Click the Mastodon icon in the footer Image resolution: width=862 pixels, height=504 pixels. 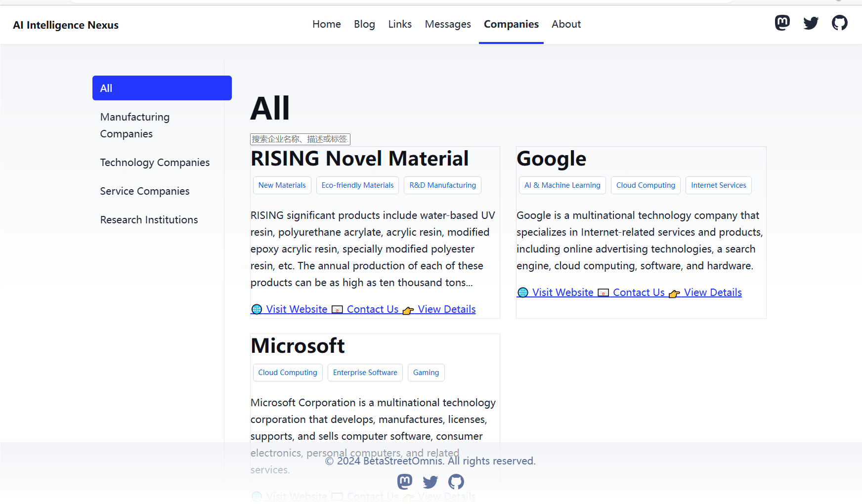click(x=405, y=481)
